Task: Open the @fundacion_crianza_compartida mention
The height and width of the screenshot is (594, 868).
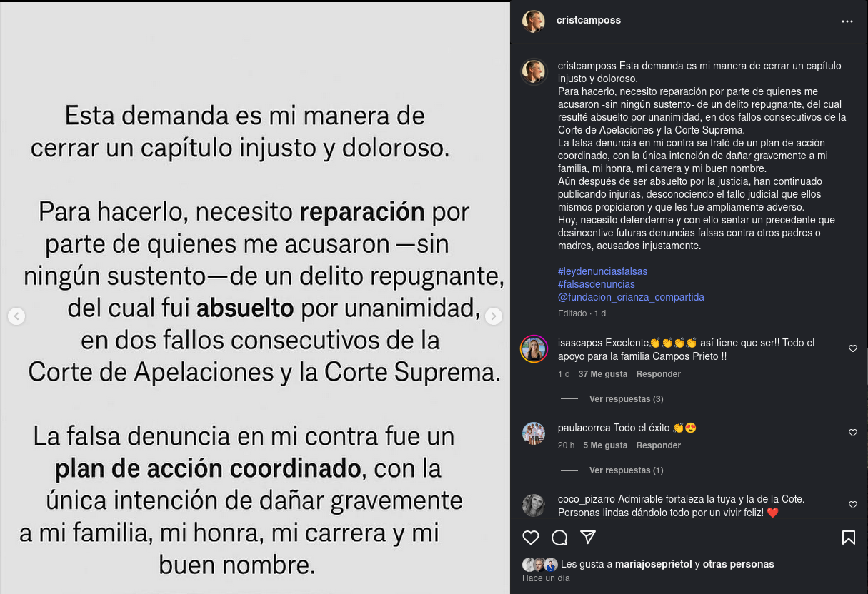Action: (631, 297)
